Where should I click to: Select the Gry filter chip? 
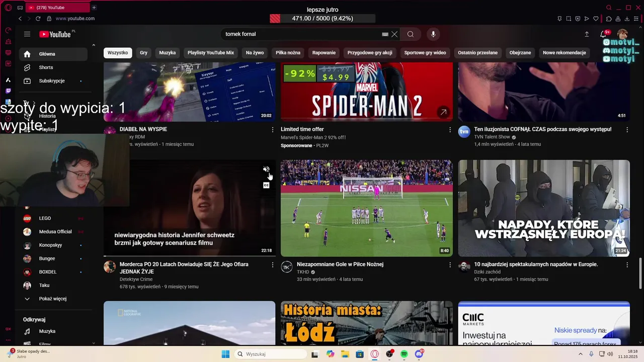(x=143, y=53)
